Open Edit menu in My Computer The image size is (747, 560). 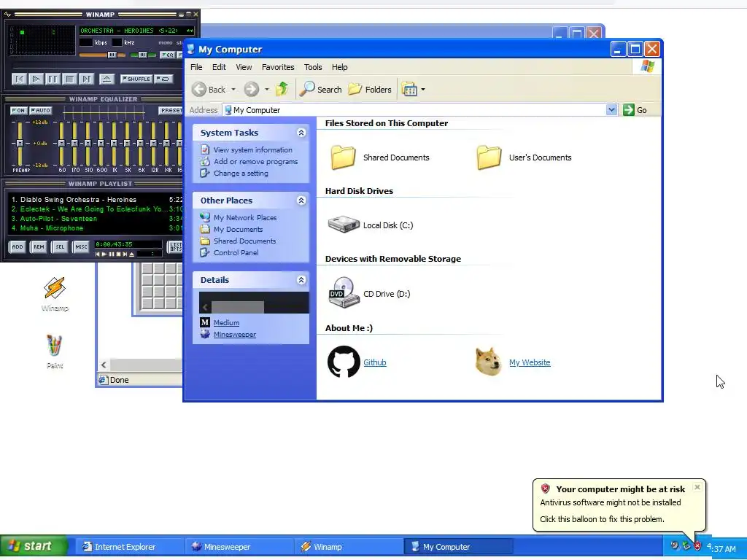(219, 67)
